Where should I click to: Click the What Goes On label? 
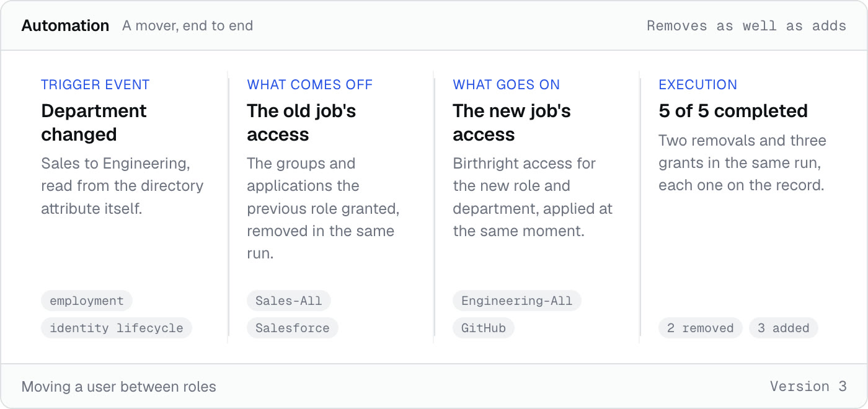(507, 85)
